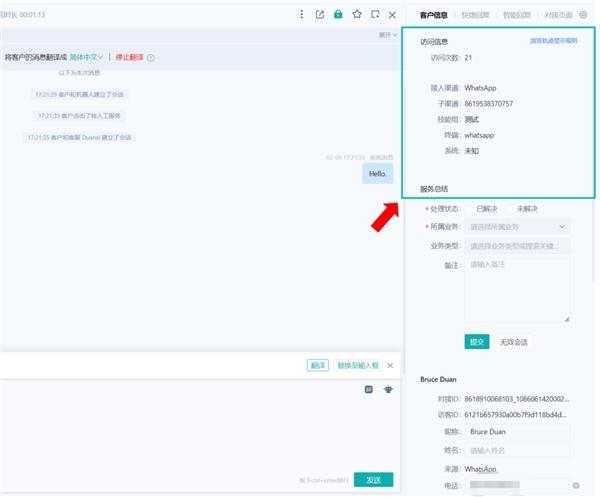Click the robot assistant icon
Viewport: 600px width, 497px height.
click(388, 389)
